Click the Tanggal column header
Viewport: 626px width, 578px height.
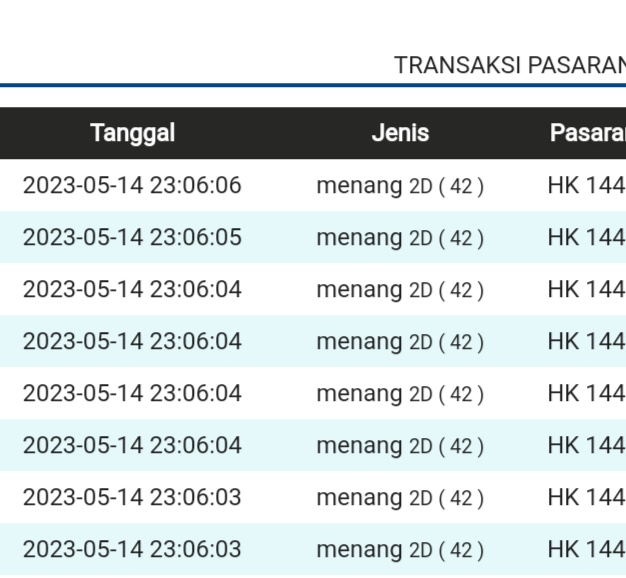[x=132, y=133]
